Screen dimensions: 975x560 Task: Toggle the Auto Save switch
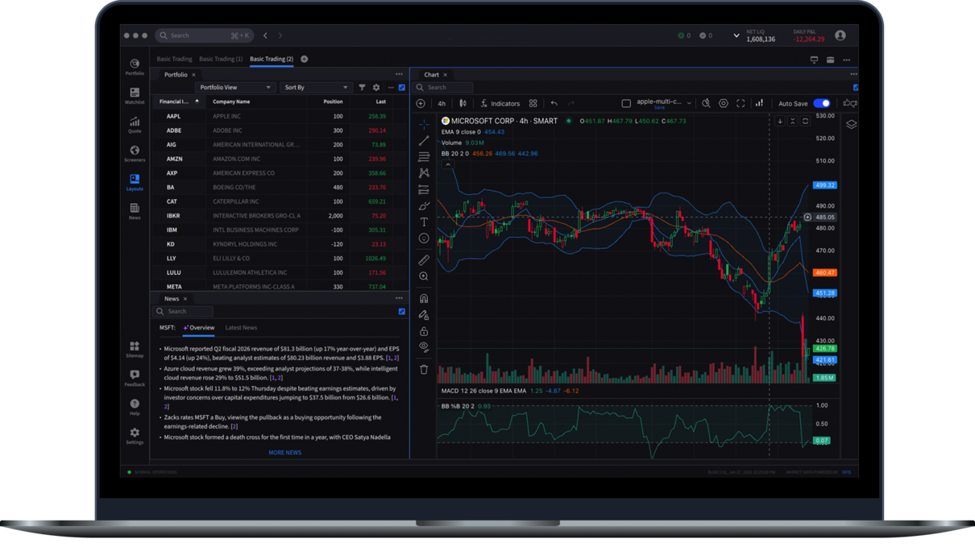[x=822, y=103]
